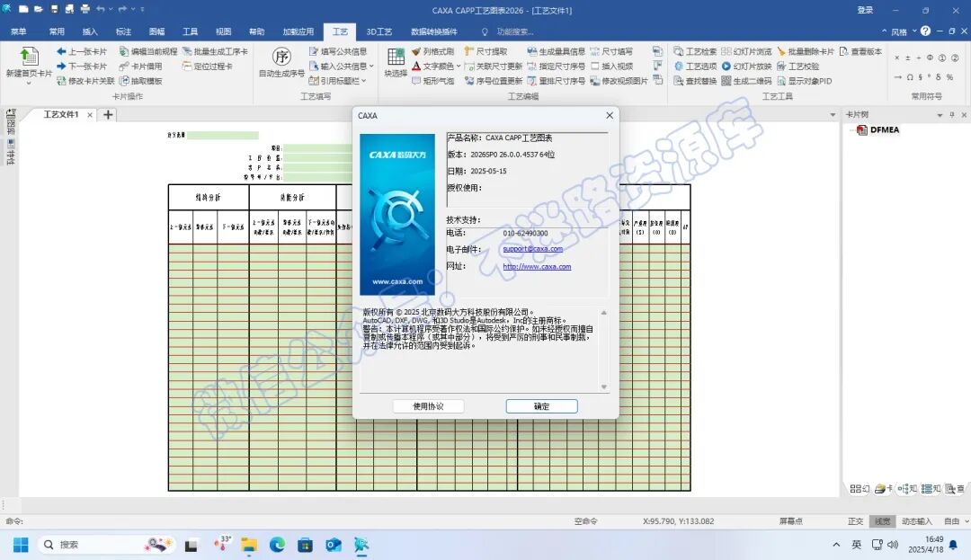Open 工艺选项 settings
The width and height of the screenshot is (971, 560).
point(695,67)
